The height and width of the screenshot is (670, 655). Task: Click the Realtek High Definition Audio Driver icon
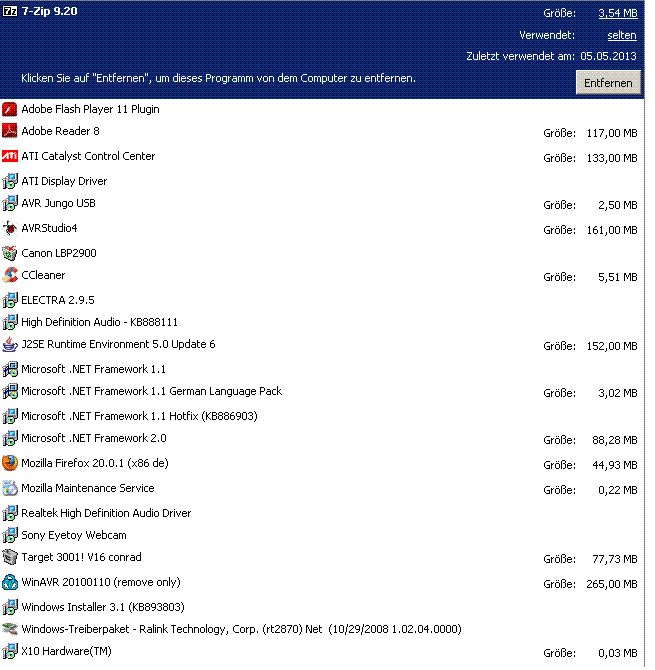click(x=9, y=513)
